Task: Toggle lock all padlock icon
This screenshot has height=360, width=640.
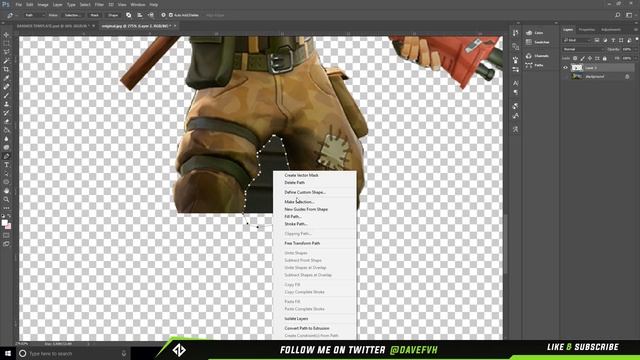Action: click(604, 58)
